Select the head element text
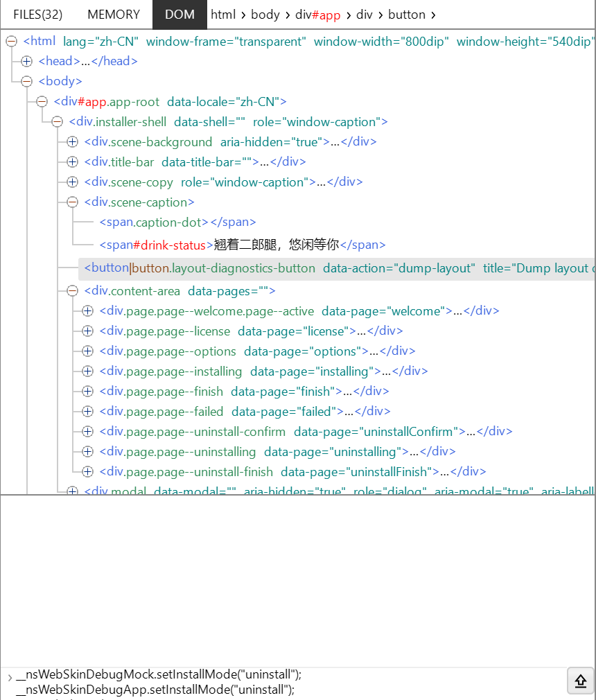Viewport: 596px width, 700px height. point(88,61)
